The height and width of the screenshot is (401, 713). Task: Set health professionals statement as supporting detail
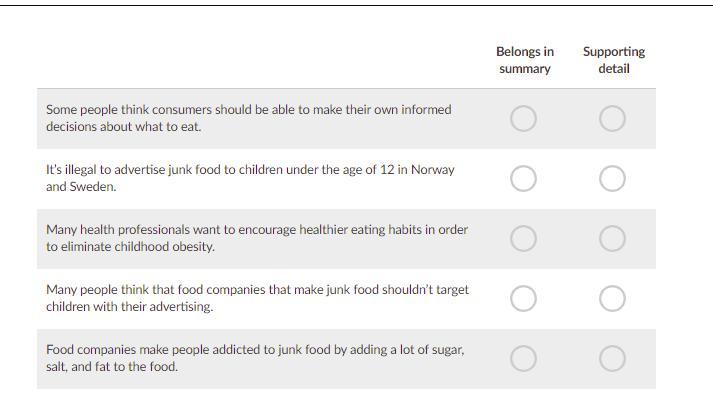612,239
